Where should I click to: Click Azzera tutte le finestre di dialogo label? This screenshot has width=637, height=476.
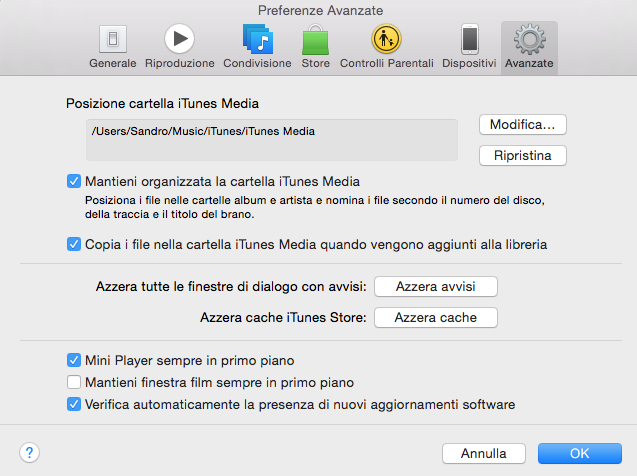231,286
